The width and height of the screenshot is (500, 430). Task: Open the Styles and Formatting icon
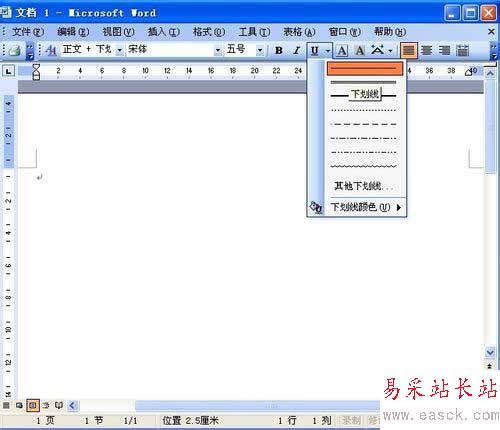click(x=51, y=50)
